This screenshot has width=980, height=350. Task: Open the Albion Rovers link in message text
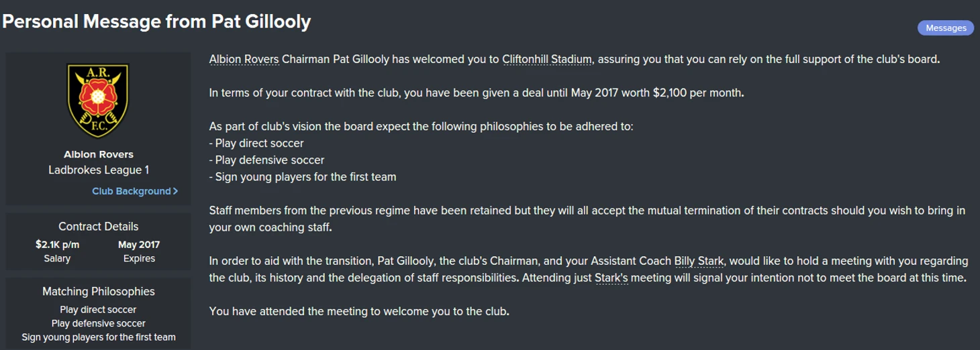coord(244,59)
